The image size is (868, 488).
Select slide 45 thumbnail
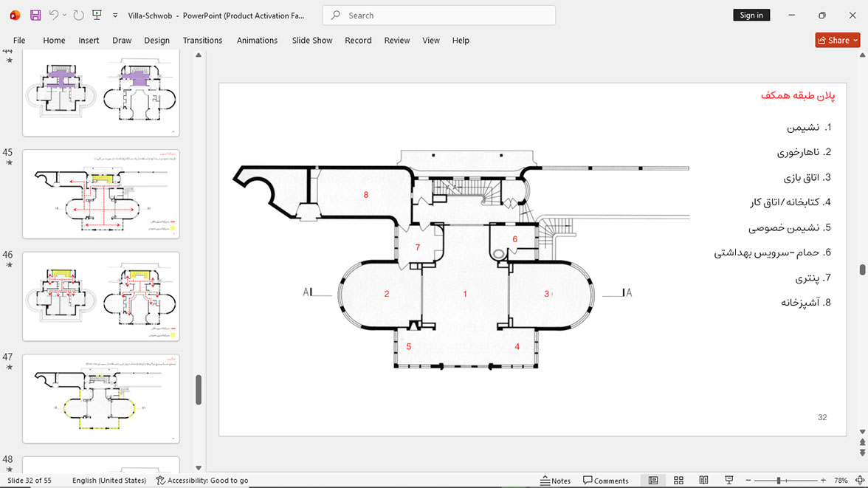pos(100,194)
